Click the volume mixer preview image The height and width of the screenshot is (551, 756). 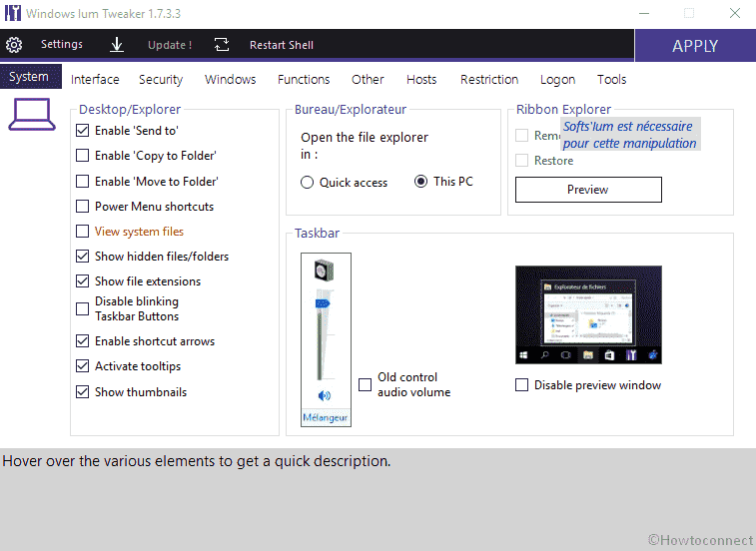[x=326, y=339]
